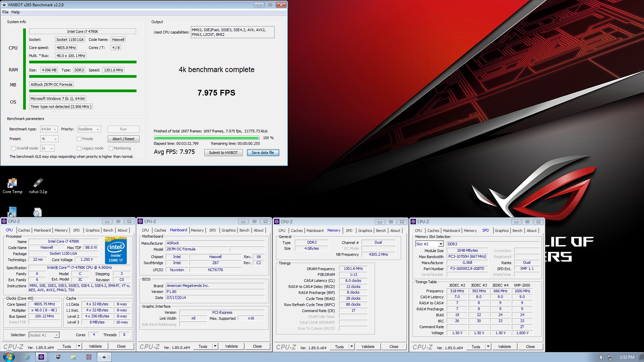Select About tab in CPU-Z SPD window
Image resolution: width=644 pixels, height=362 pixels.
point(531,231)
